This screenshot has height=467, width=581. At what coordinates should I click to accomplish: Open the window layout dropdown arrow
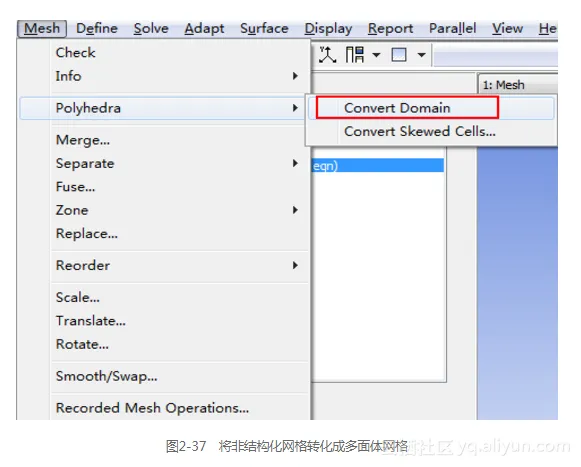[376, 55]
